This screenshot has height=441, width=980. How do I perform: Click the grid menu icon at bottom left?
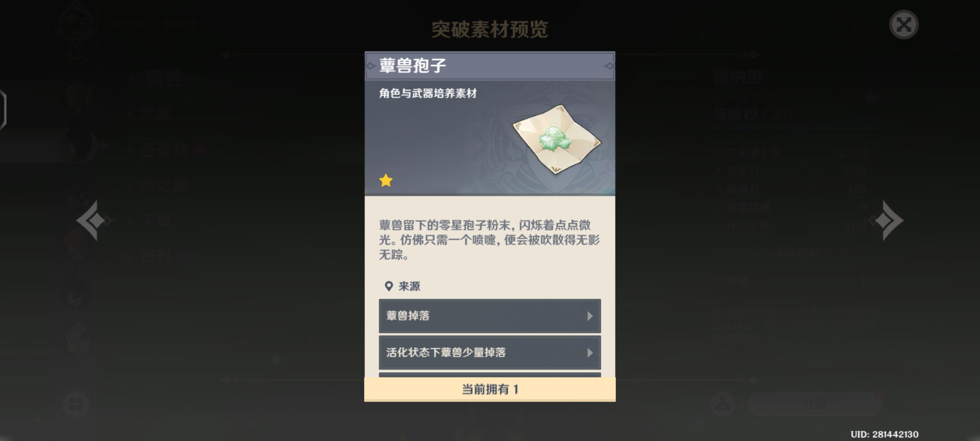[x=76, y=404]
